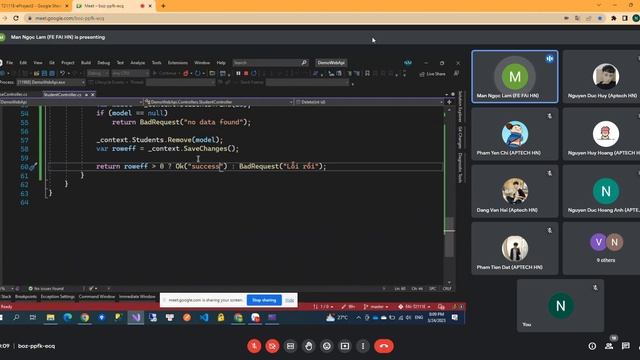Image resolution: width=640 pixels, height=360 pixels.
Task: Click the present now screen icon
Action: [345, 346]
